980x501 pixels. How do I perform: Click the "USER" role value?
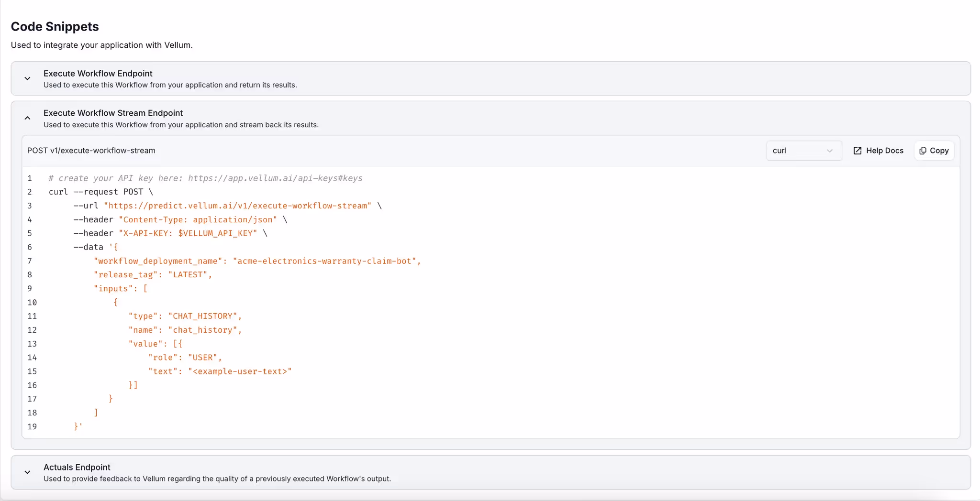[203, 358]
